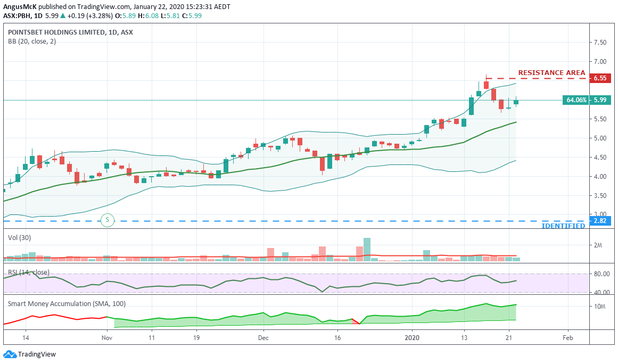Select the RSI (14, close) indicator legend
This screenshot has height=364, width=618.
29,272
